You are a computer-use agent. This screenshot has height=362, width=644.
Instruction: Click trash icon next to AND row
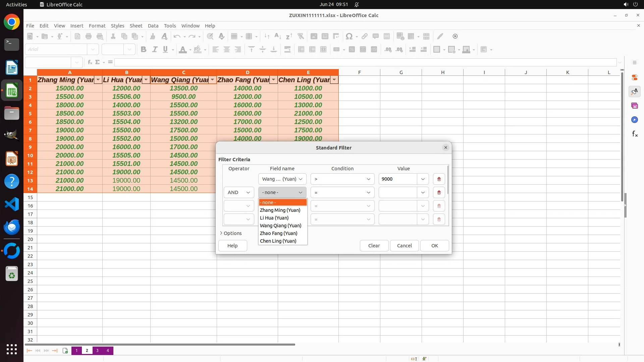pyautogui.click(x=439, y=192)
